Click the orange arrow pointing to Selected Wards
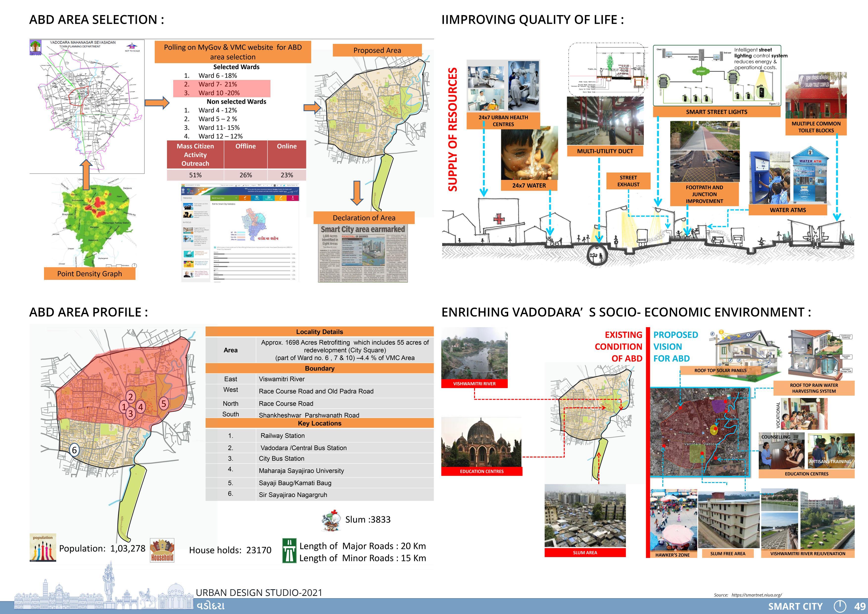This screenshot has height=614, width=868. 157,103
